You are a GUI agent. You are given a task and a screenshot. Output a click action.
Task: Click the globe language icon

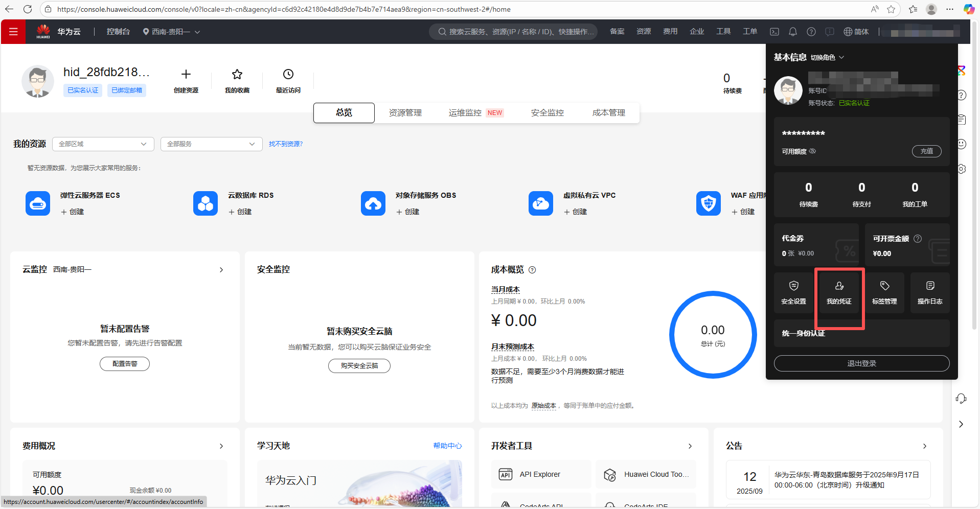click(848, 32)
